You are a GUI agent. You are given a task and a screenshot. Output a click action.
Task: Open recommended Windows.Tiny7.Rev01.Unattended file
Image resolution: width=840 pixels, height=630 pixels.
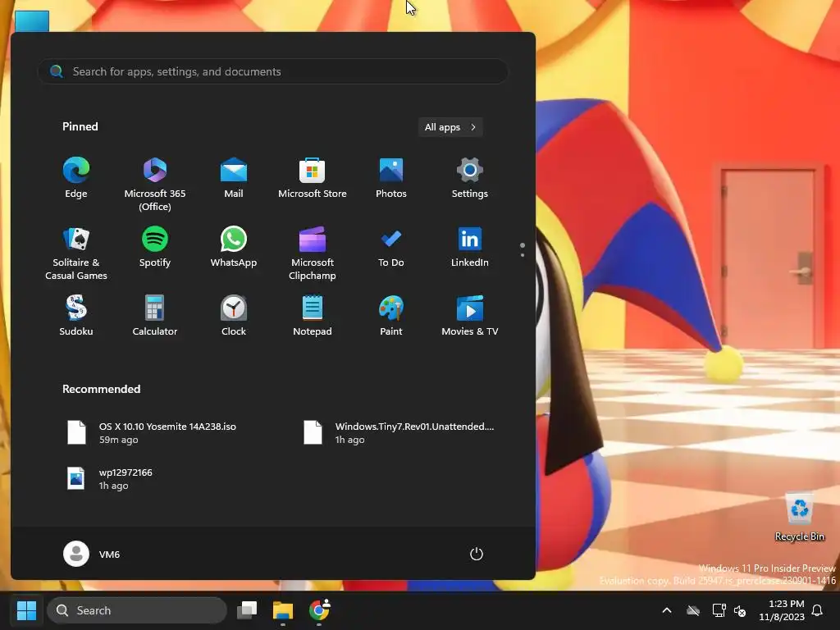[399, 433]
